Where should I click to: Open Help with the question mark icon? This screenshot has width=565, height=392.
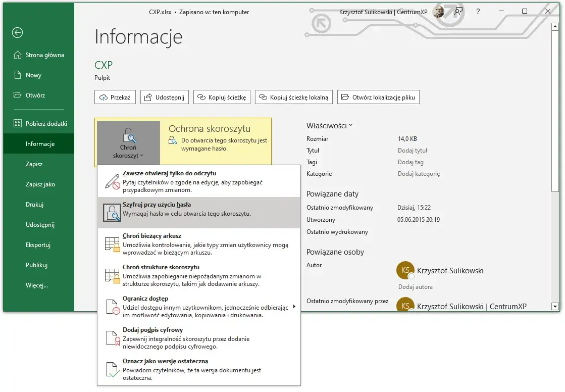(478, 11)
